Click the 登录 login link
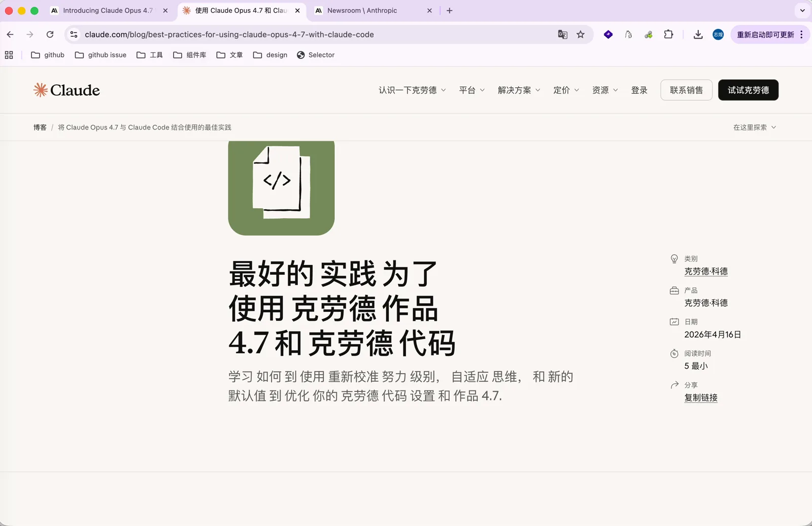 [639, 90]
